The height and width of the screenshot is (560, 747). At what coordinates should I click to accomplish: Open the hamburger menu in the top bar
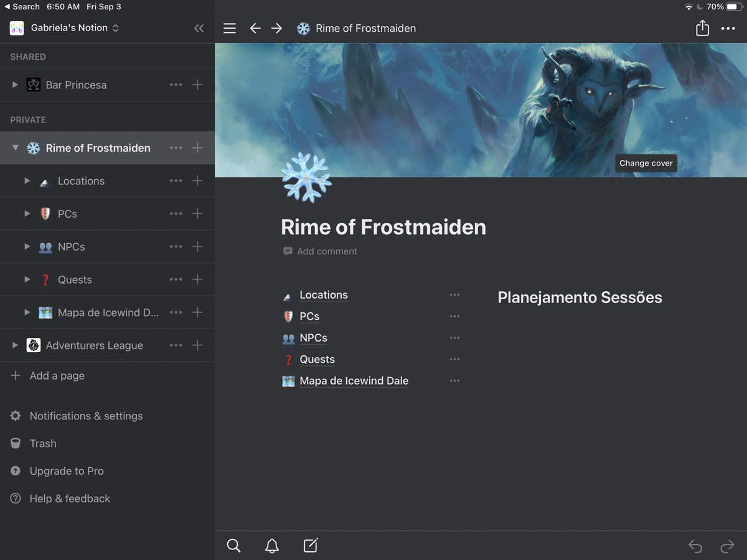point(230,28)
